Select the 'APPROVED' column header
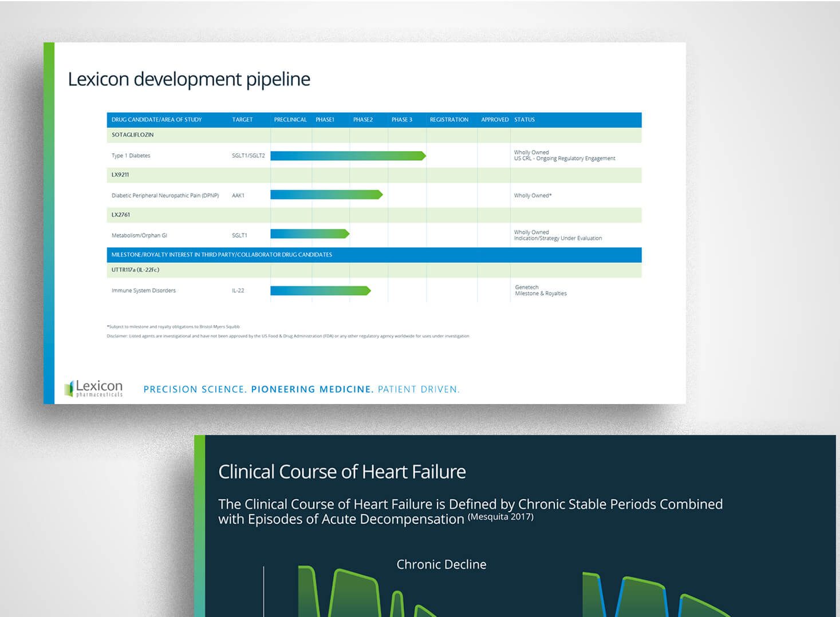The height and width of the screenshot is (617, 840). click(495, 120)
